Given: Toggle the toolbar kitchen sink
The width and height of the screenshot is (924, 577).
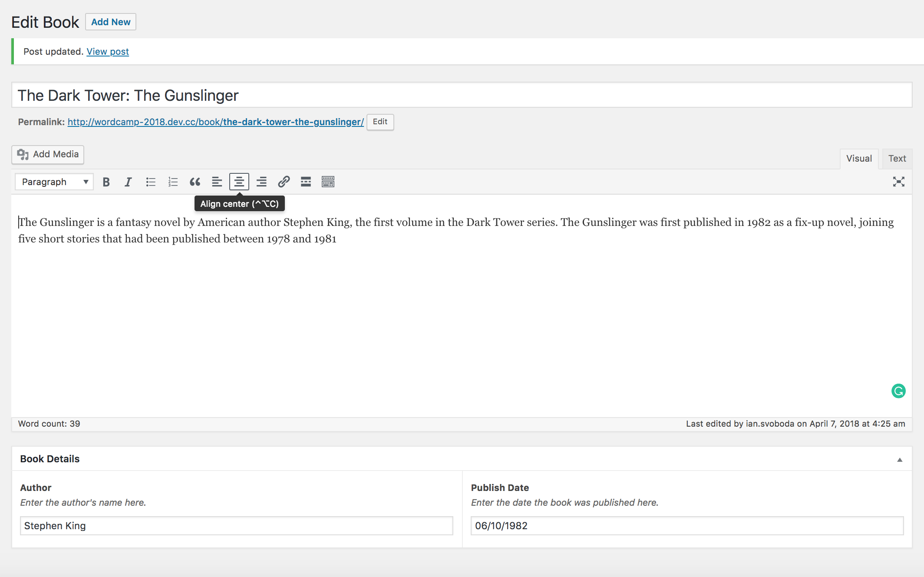Looking at the screenshot, I should click(x=328, y=182).
